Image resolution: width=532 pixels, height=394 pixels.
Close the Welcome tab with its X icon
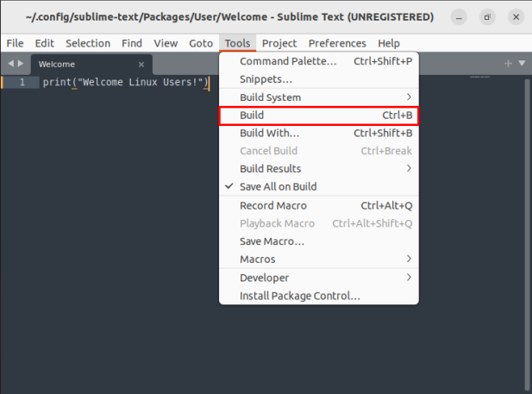point(141,64)
